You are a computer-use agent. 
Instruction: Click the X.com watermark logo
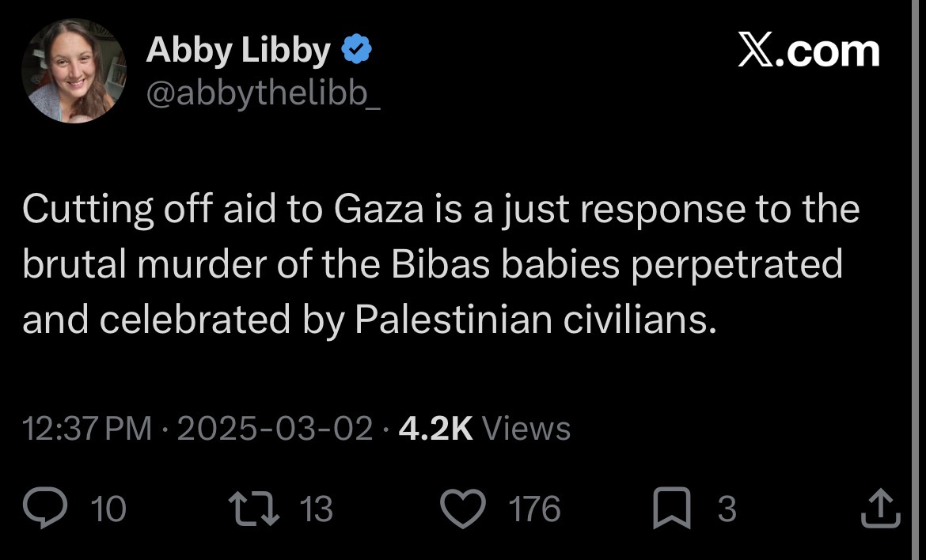click(809, 51)
